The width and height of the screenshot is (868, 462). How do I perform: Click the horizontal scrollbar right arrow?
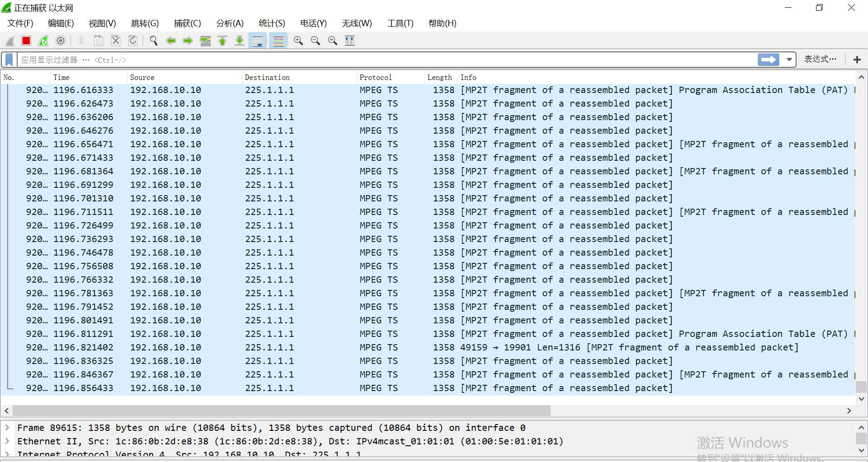pyautogui.click(x=849, y=411)
